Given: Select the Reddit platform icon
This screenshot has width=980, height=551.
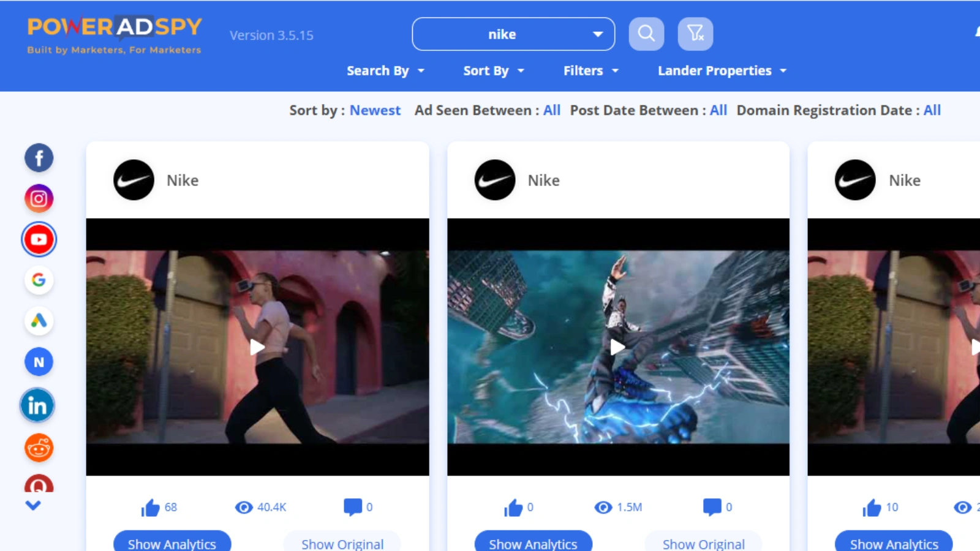Looking at the screenshot, I should pos(39,448).
